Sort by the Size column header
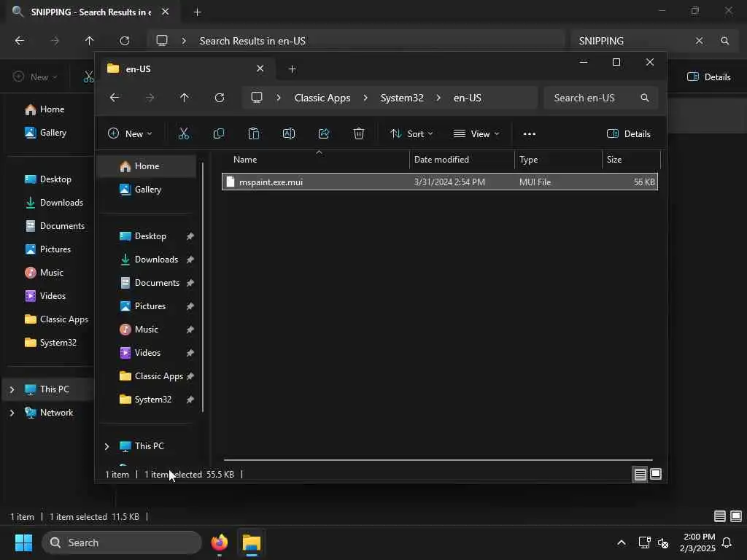This screenshot has width=747, height=560. point(631,160)
